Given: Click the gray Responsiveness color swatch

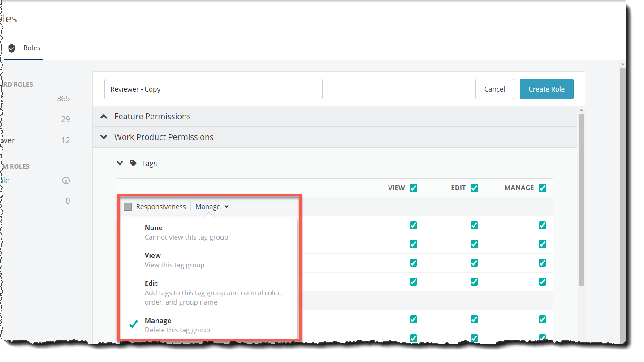Looking at the screenshot, I should 128,207.
